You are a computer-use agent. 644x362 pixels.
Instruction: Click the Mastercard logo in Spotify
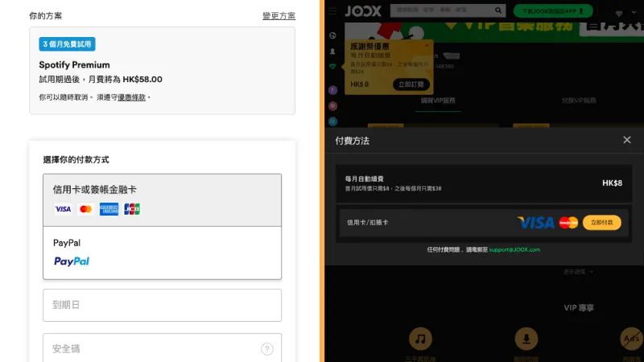(x=86, y=209)
